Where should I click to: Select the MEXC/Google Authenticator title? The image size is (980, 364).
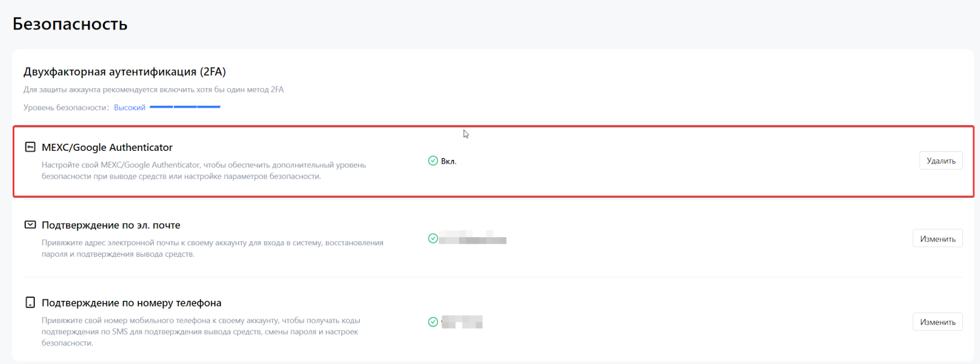(x=107, y=148)
